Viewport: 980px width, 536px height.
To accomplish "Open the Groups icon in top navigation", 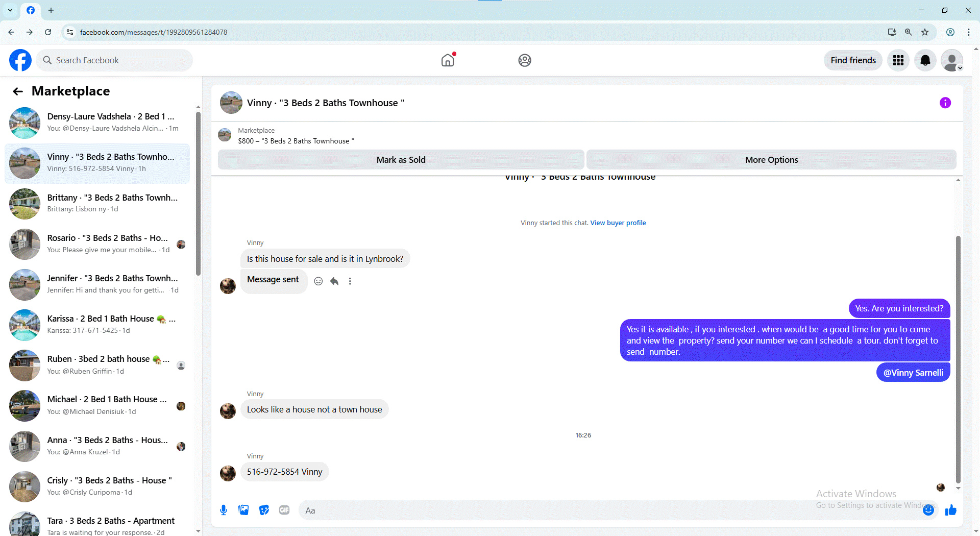I will (525, 60).
